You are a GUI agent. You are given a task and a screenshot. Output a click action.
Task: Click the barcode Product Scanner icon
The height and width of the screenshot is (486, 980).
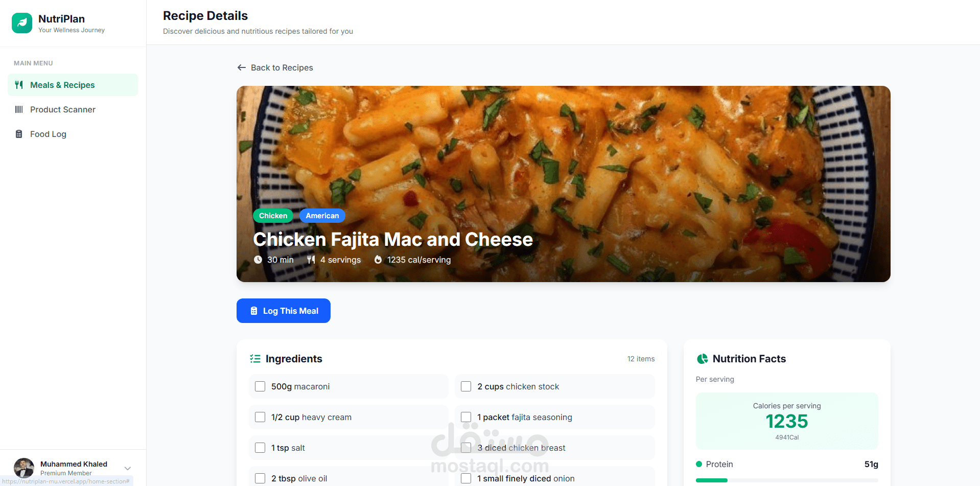19,109
